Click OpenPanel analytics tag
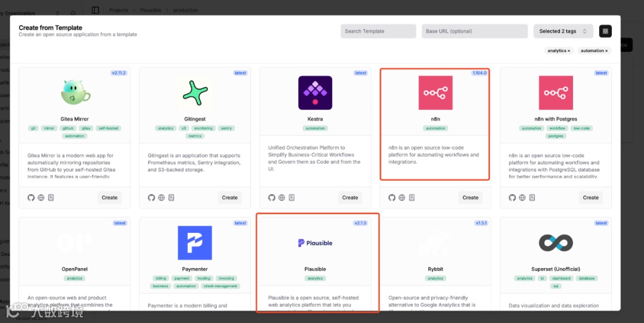The width and height of the screenshot is (644, 323). [75, 279]
